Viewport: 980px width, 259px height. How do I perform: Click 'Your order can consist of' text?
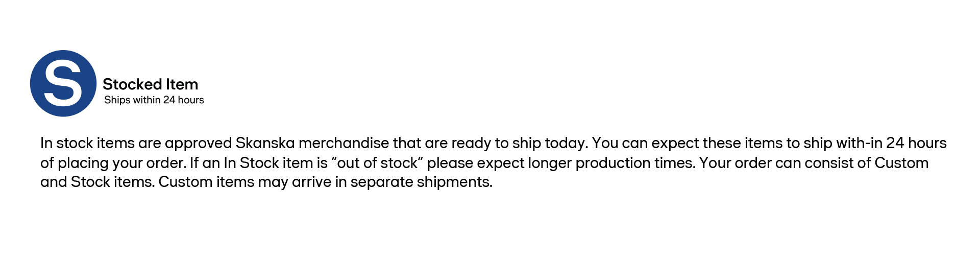(x=785, y=163)
